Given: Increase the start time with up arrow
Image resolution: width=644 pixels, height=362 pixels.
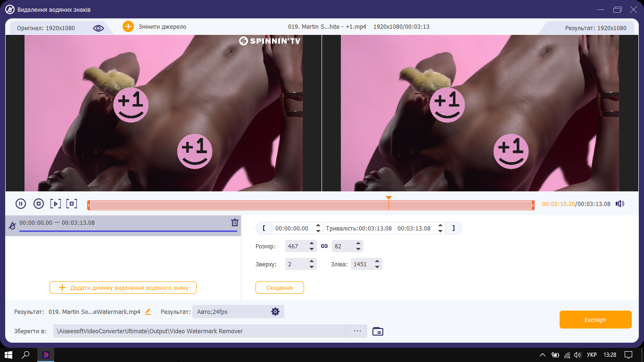Looking at the screenshot, I should click(318, 226).
